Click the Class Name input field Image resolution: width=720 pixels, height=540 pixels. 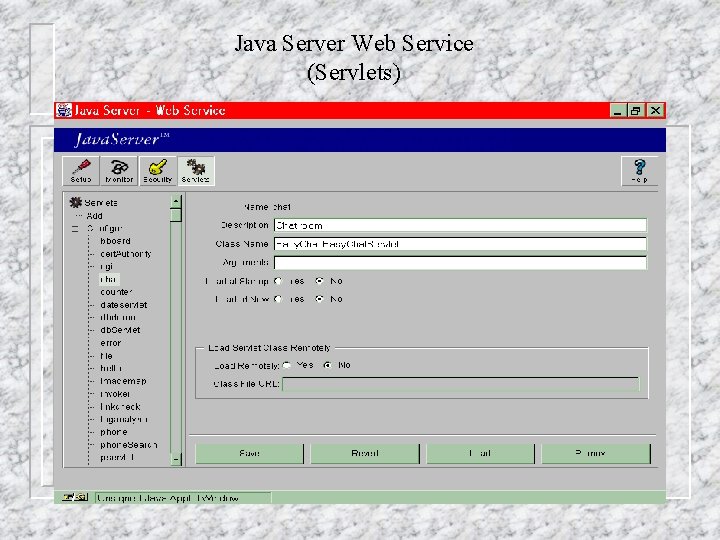pyautogui.click(x=460, y=244)
